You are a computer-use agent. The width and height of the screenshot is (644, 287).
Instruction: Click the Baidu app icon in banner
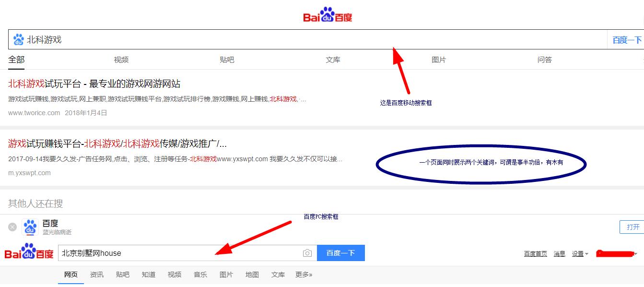(30, 227)
